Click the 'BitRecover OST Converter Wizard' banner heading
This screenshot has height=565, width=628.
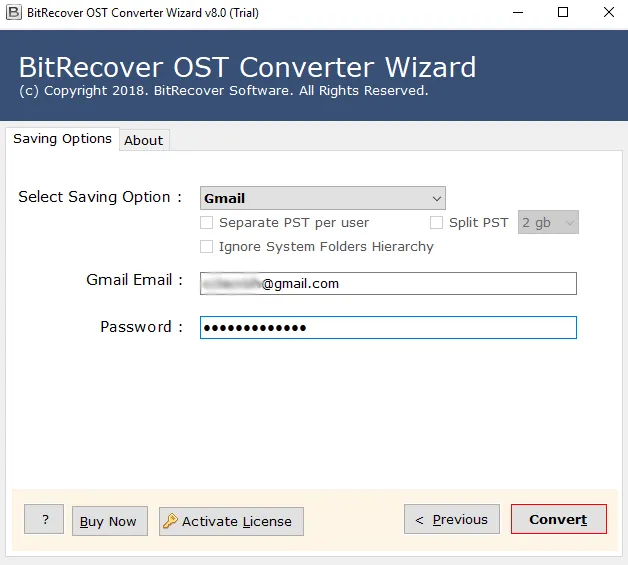(248, 67)
